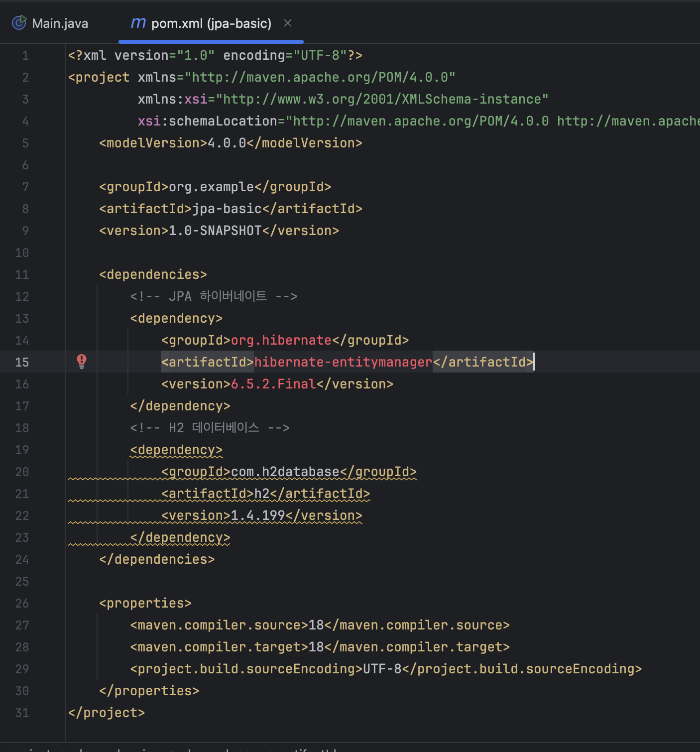Image resolution: width=700 pixels, height=752 pixels.
Task: Click the closing dependencies tag
Action: pos(157,559)
